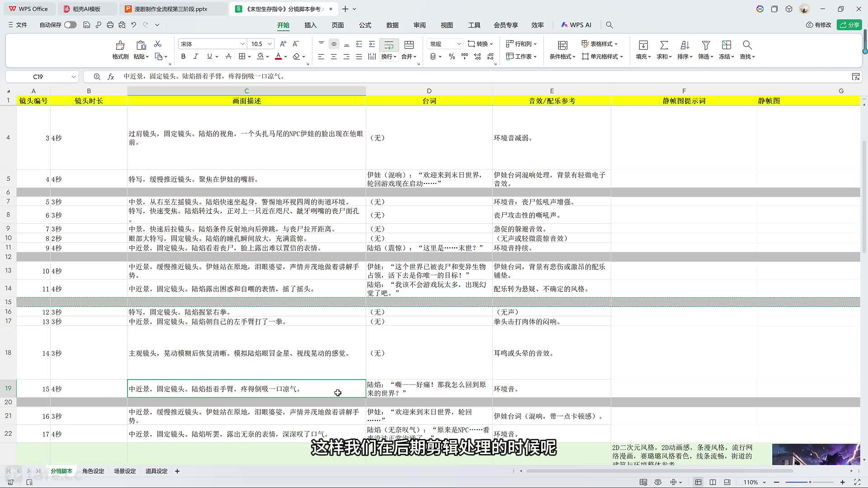Click the Format Painter (格式刷) icon
Image resolution: width=868 pixels, height=488 pixels.
(120, 45)
